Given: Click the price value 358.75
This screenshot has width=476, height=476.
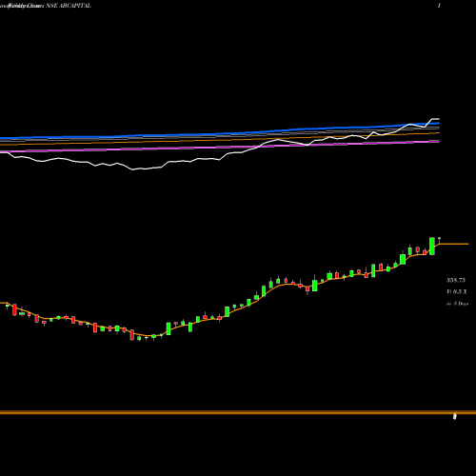Looking at the screenshot, I should [x=456, y=280].
